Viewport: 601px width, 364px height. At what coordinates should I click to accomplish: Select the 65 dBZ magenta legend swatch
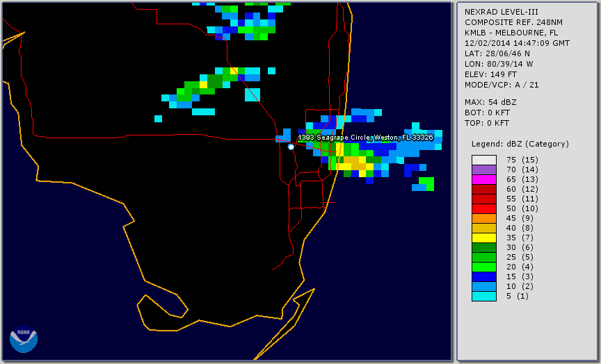(x=483, y=179)
